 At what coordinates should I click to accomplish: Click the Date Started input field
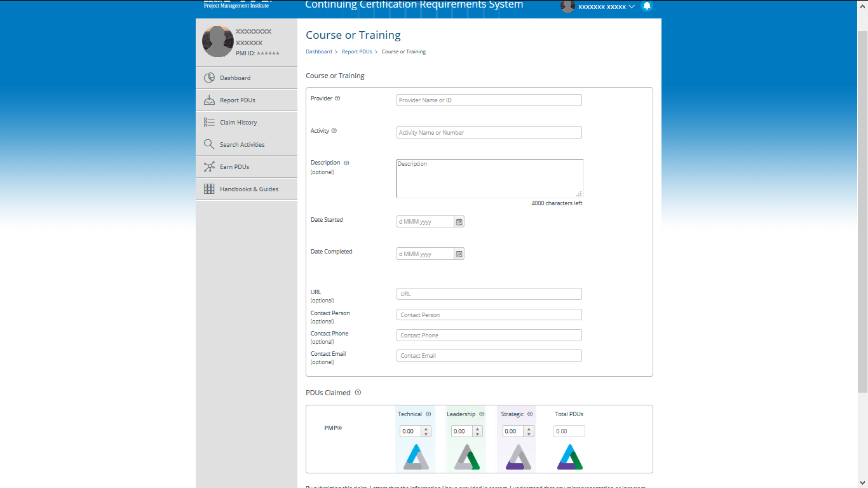click(x=425, y=222)
